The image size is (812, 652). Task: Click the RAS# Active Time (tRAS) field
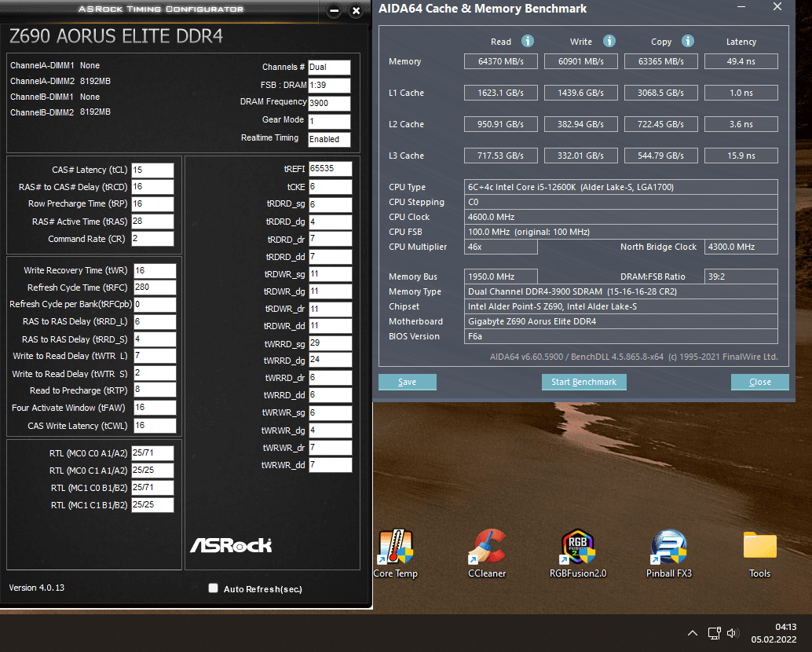[153, 222]
